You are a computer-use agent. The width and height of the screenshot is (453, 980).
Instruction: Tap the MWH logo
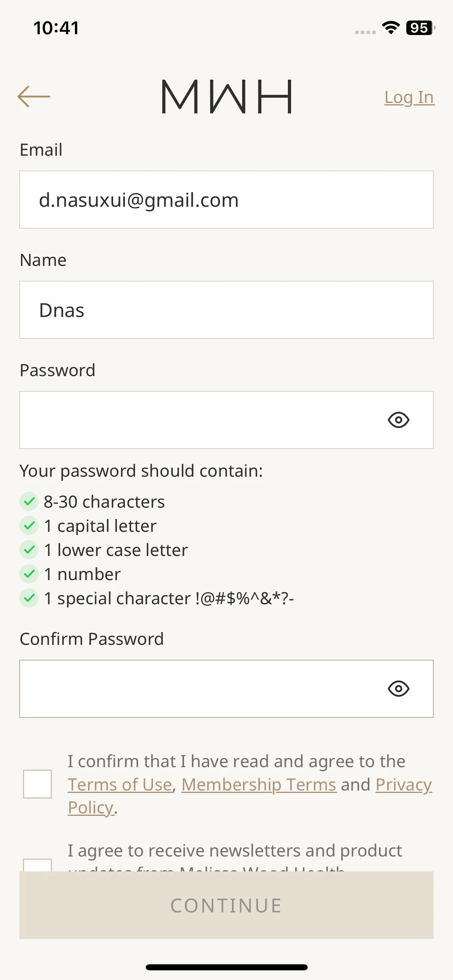pos(226,97)
